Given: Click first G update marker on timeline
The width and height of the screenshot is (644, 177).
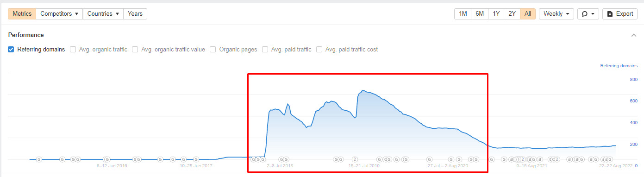Looking at the screenshot, I should 39,159.
